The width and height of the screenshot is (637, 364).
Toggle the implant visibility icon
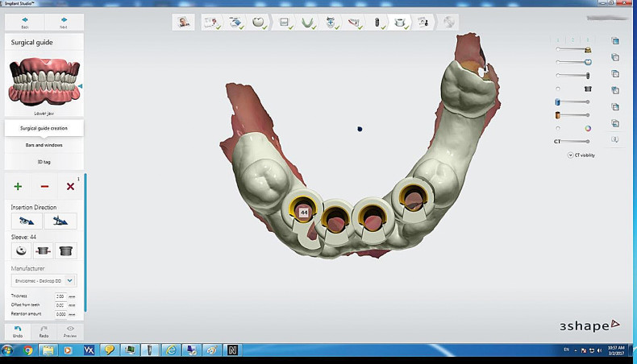pos(588,76)
